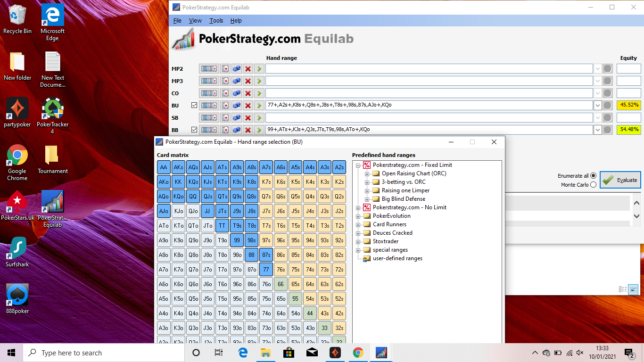Image resolution: width=644 pixels, height=362 pixels.
Task: Toggle the 66 cell in the card matrix
Action: coord(281,284)
